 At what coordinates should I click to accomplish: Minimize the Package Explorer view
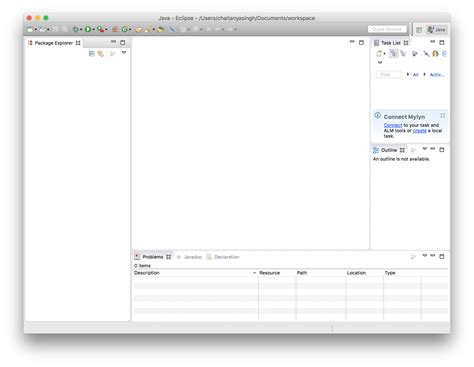click(x=113, y=42)
